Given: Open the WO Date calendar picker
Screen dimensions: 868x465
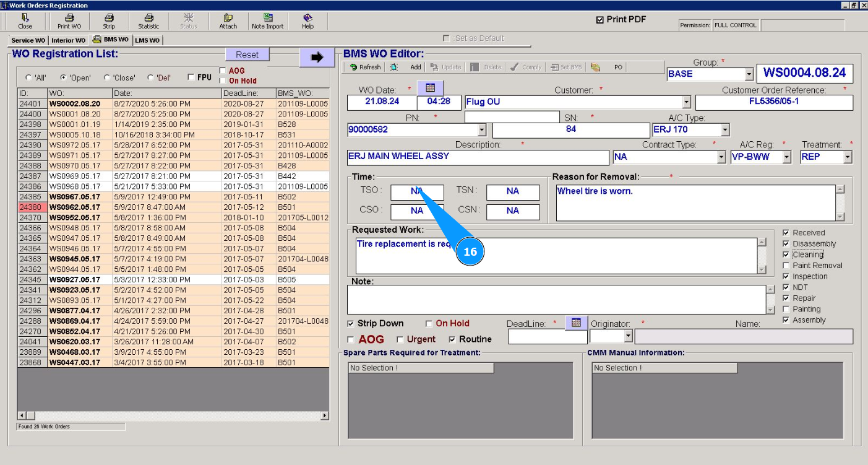Looking at the screenshot, I should point(430,88).
